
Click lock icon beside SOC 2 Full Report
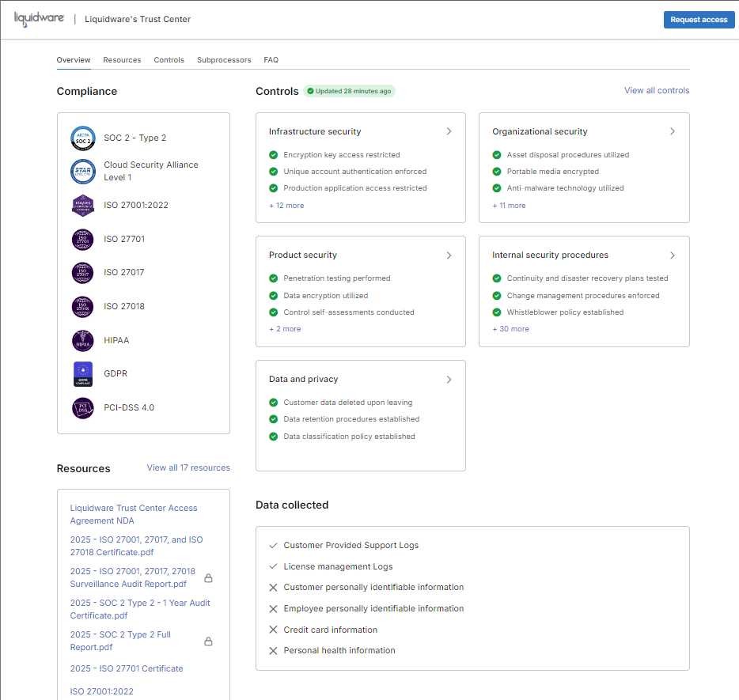[x=208, y=641]
